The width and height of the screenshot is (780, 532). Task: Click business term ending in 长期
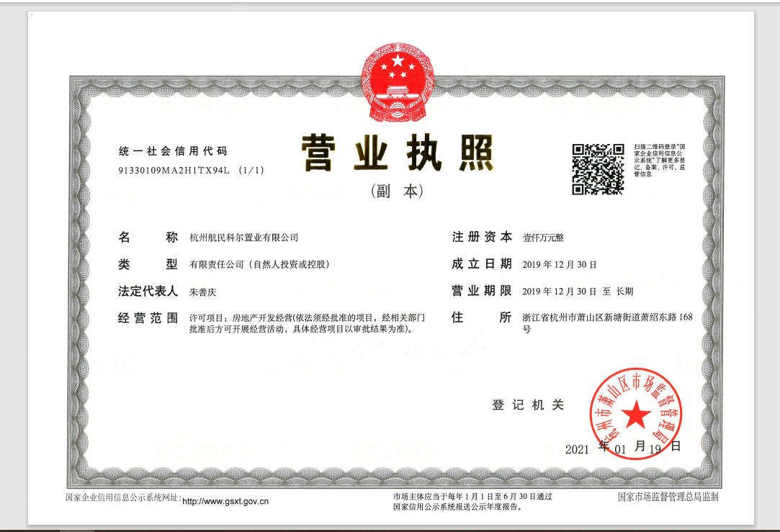578,292
